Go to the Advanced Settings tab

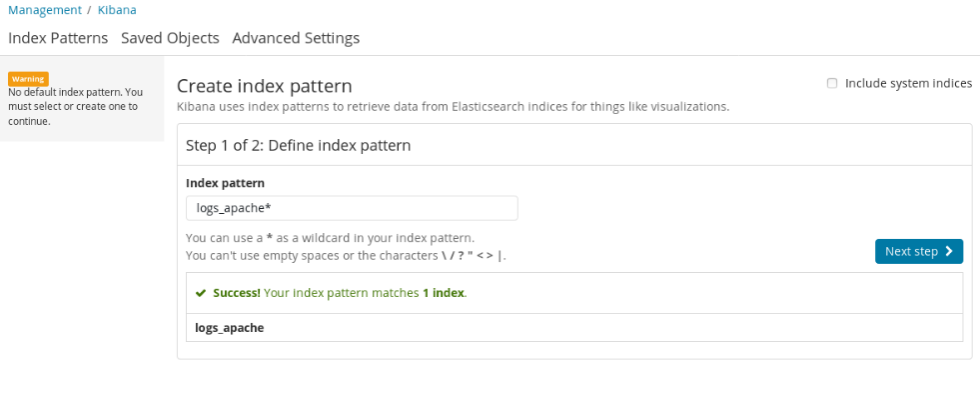point(296,38)
